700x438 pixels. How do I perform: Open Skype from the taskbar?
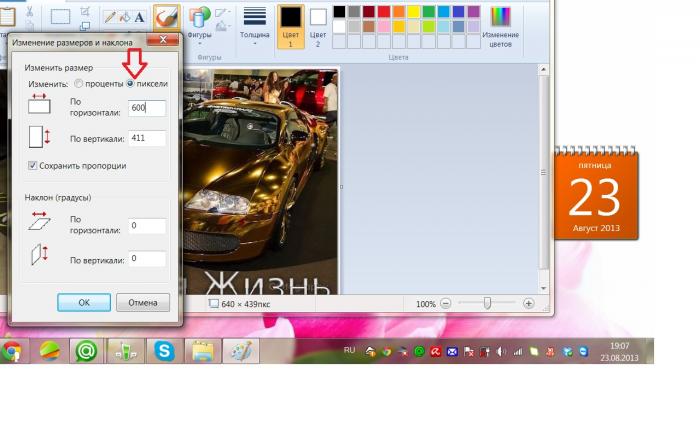(164, 351)
